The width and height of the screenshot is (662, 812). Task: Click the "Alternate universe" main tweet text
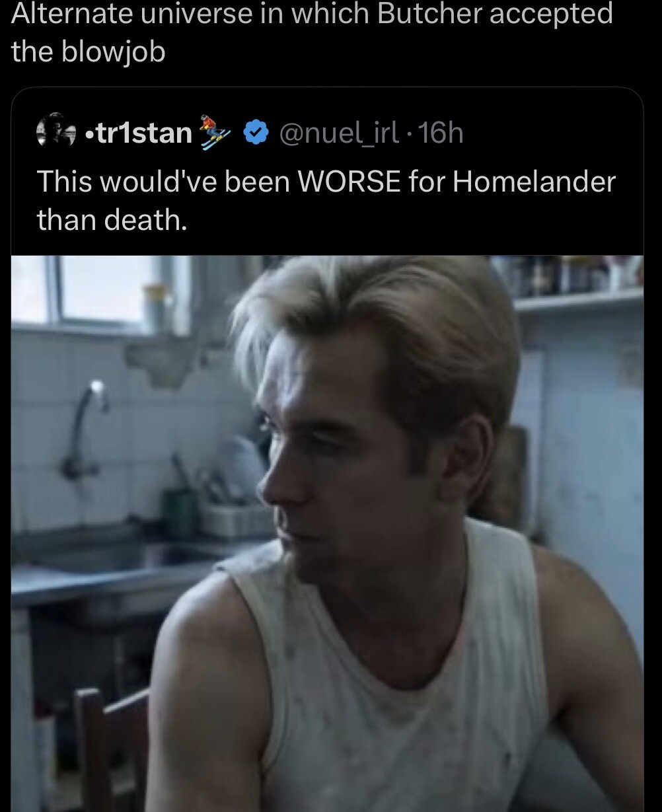(312, 32)
